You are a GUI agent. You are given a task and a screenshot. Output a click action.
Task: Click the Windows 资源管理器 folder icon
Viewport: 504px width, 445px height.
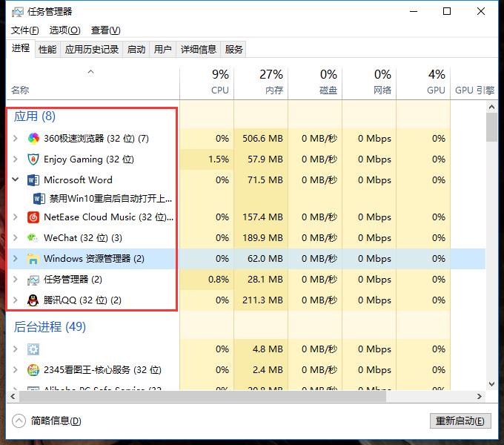(33, 259)
